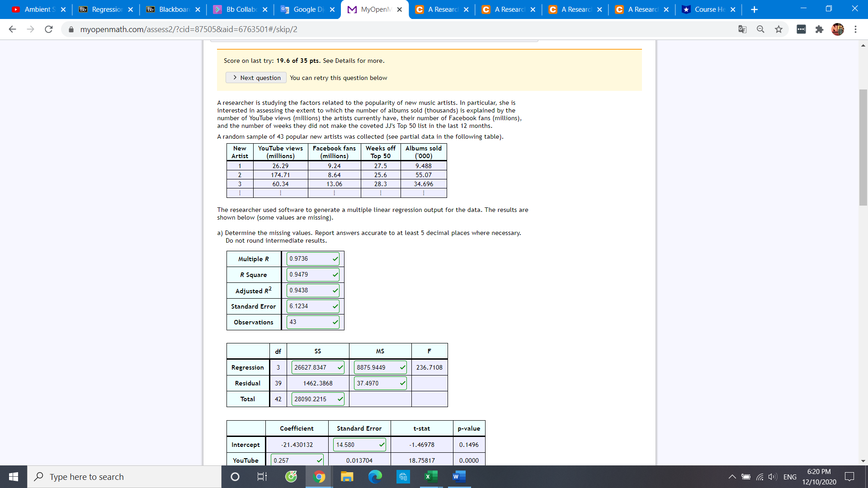Click the Chrome menu three-dots icon
The height and width of the screenshot is (488, 868).
click(x=855, y=29)
